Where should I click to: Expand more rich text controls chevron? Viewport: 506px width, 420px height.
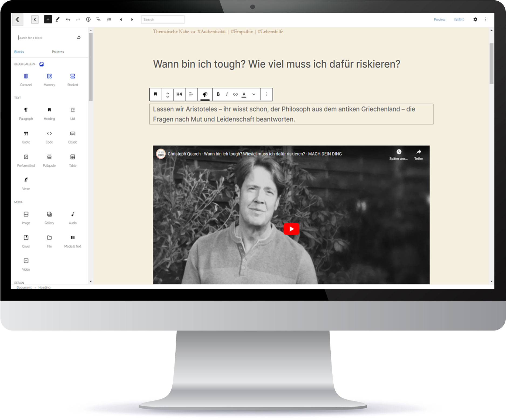point(254,94)
